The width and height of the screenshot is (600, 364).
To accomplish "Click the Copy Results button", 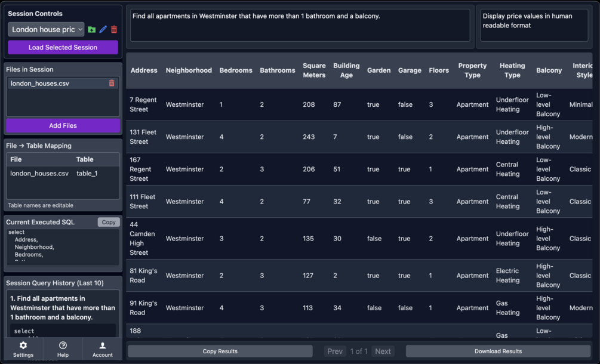I will [220, 351].
